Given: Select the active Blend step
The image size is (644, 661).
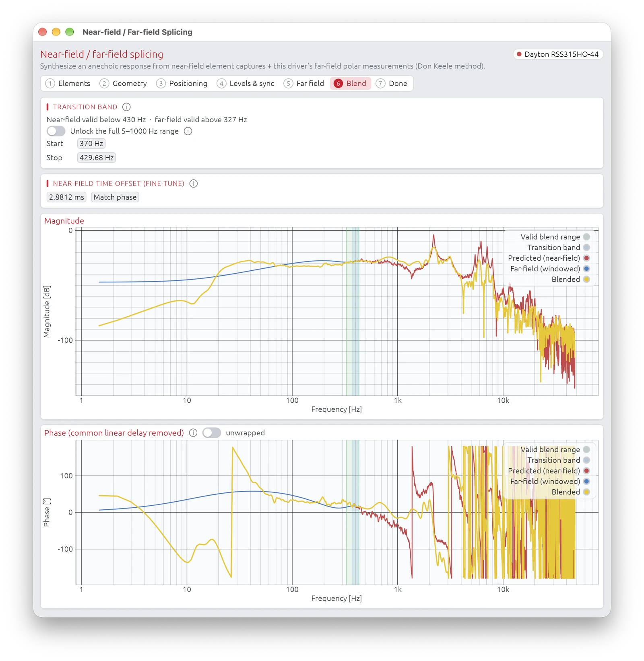Looking at the screenshot, I should click(x=350, y=83).
